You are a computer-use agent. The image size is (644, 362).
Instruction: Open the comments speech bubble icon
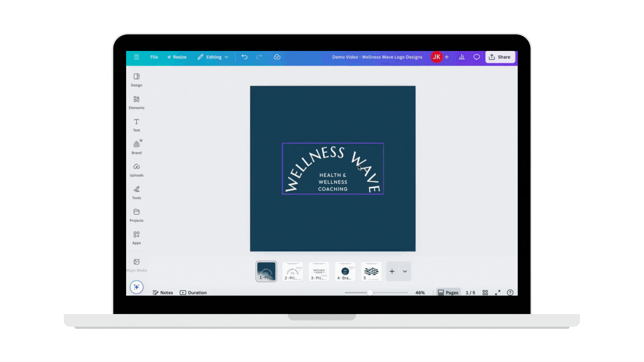[x=477, y=57]
